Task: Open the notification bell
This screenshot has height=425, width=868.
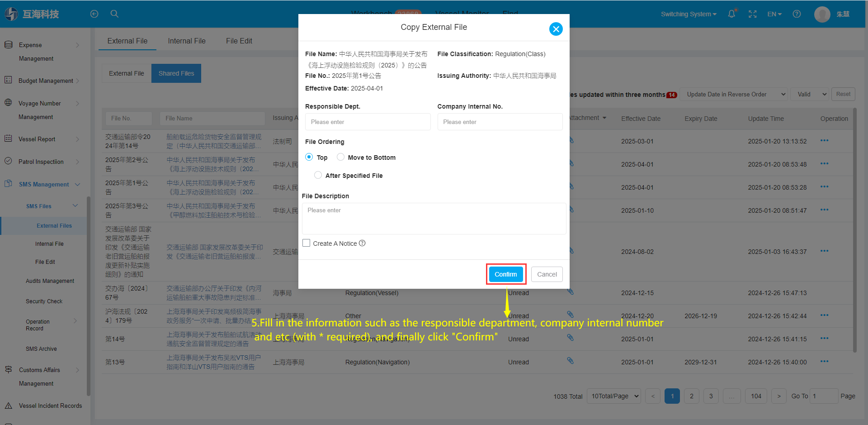Action: (731, 14)
